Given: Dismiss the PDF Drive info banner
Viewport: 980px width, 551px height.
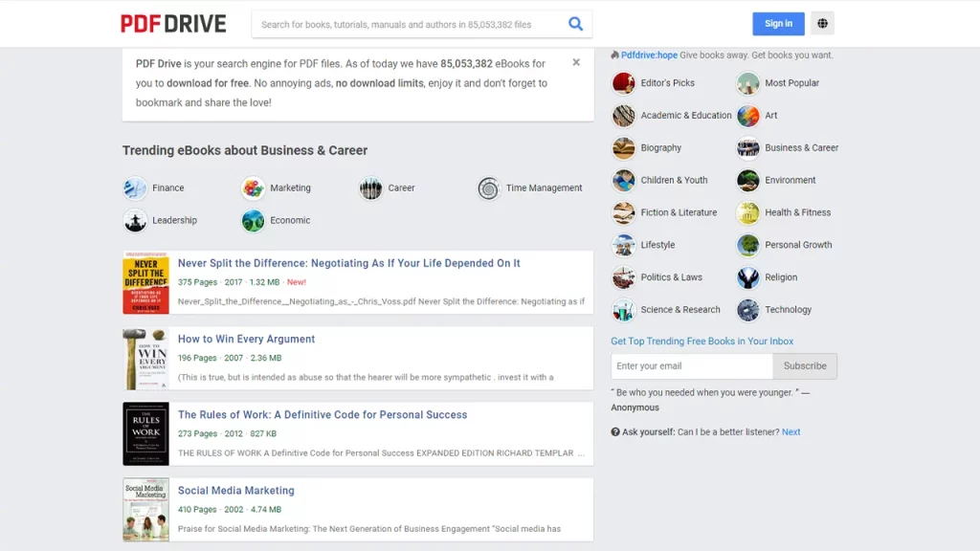Looking at the screenshot, I should [x=576, y=62].
